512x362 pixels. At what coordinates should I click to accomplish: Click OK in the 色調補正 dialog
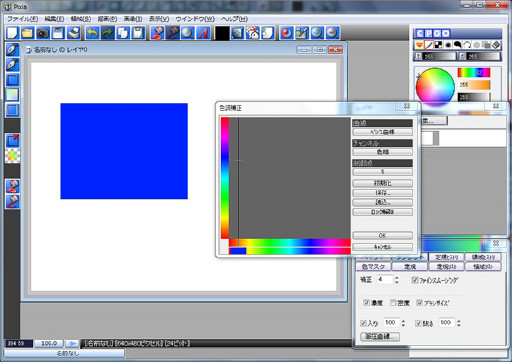382,235
